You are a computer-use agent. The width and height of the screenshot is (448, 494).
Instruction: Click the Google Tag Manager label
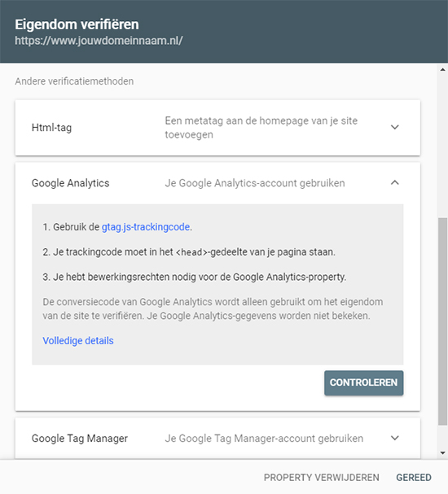coord(80,438)
